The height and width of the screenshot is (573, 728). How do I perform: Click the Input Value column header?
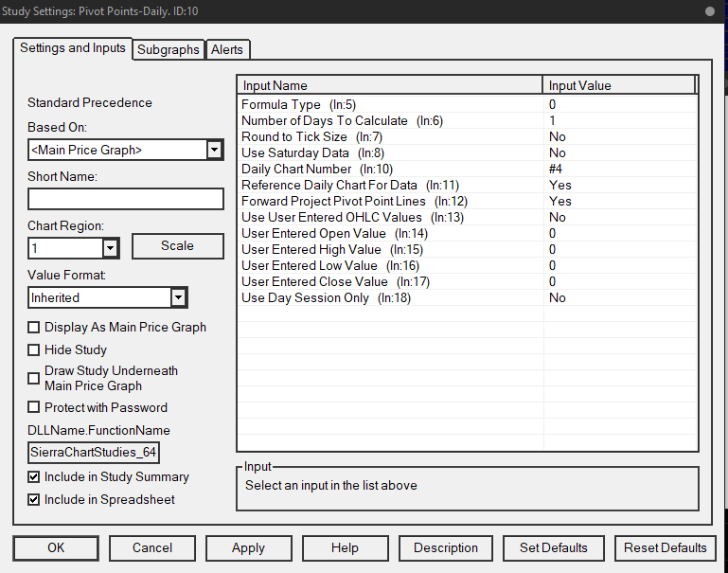tap(619, 85)
